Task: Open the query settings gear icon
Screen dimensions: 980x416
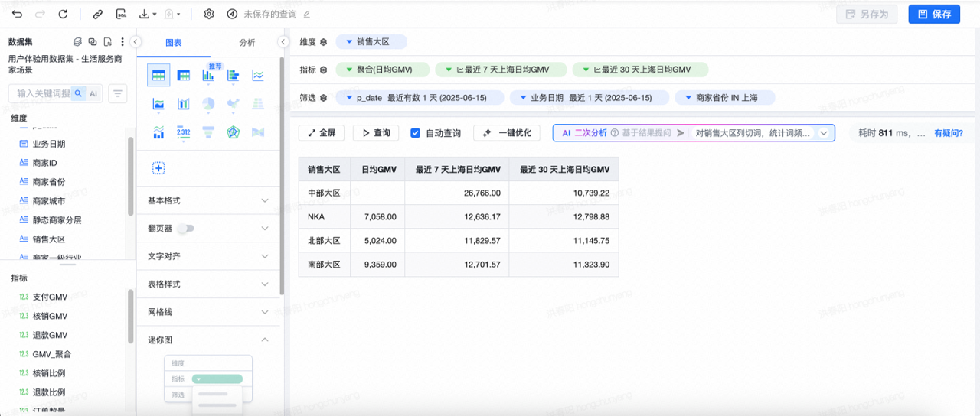Action: pos(209,14)
